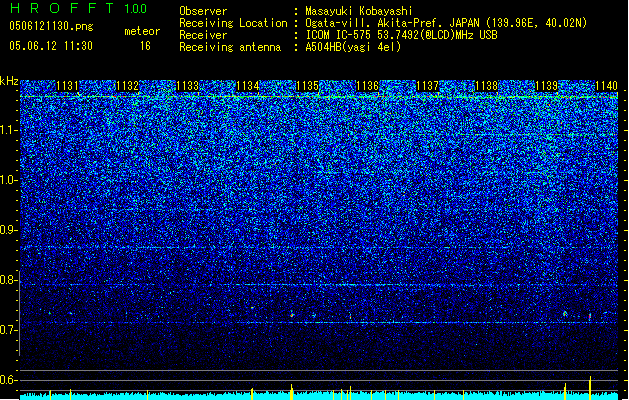This screenshot has width=629, height=400.
Task: Click the meteor echo below the 1139 marker
Action: point(565,313)
